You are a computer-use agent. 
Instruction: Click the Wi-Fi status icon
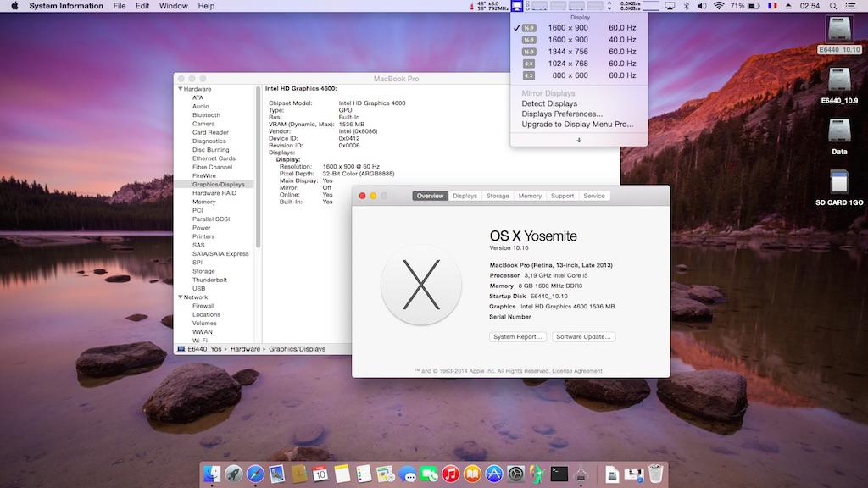(x=719, y=6)
